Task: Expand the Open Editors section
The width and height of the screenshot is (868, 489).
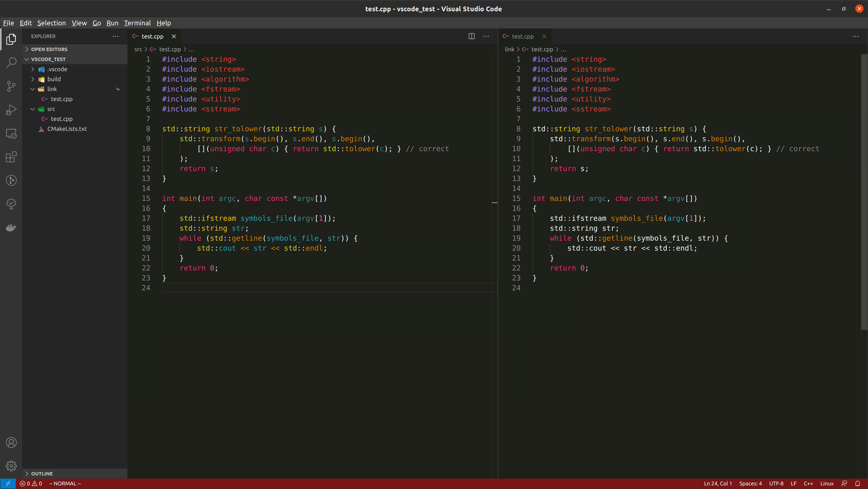Action: 75,49
